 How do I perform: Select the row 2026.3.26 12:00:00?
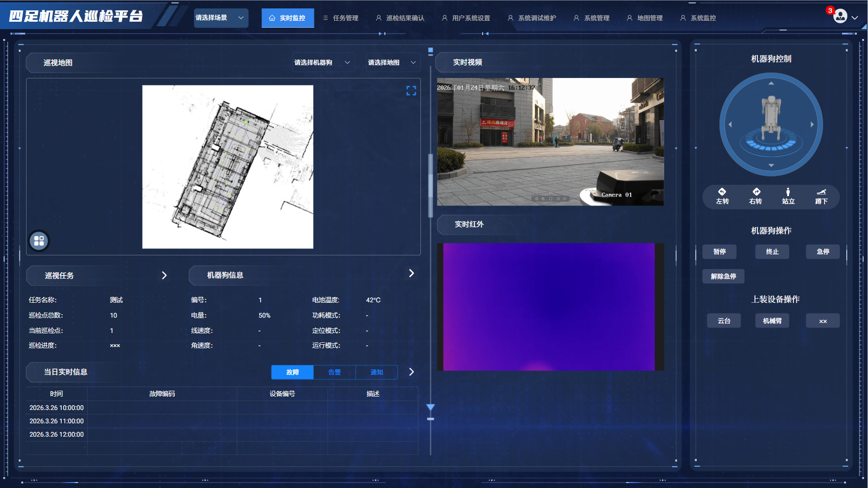[x=222, y=435]
